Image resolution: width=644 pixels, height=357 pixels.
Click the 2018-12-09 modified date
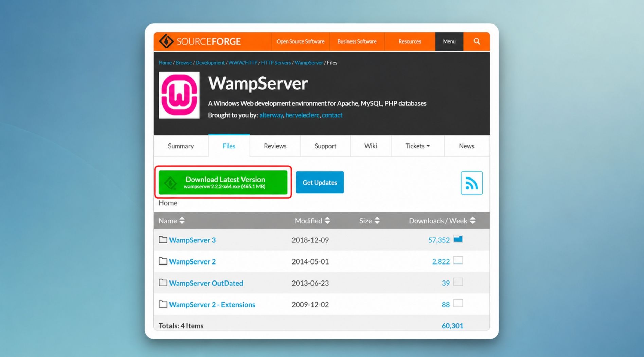click(x=310, y=240)
